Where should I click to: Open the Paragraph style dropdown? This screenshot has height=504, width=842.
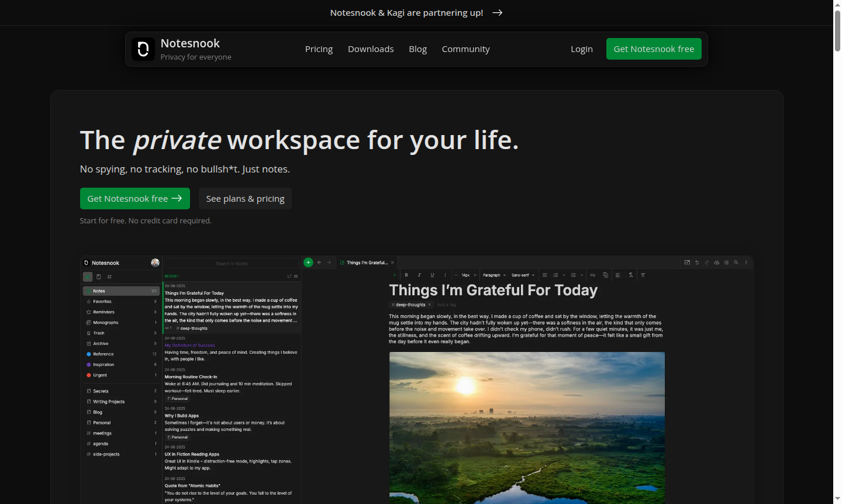(494, 275)
